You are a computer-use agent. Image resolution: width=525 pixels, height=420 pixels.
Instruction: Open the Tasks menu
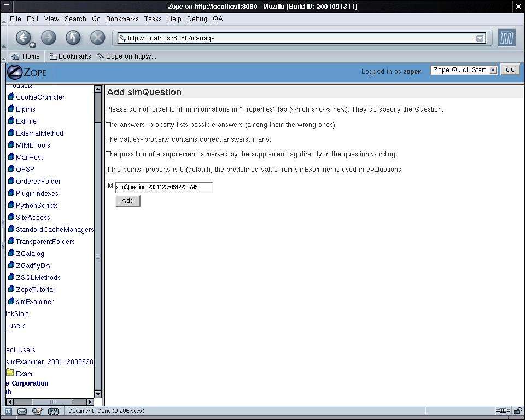point(153,19)
